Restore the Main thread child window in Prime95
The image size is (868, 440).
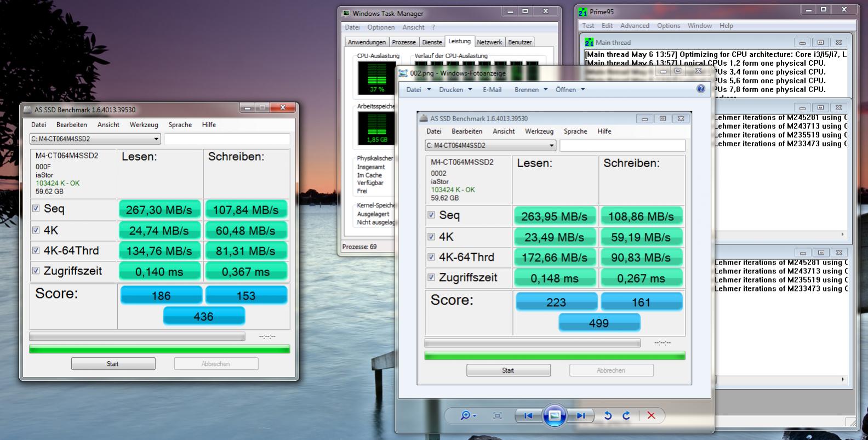click(820, 42)
